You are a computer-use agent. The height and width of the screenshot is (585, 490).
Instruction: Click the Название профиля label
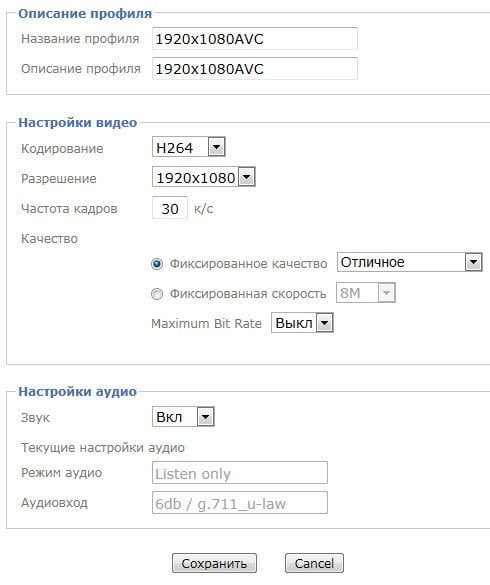tap(80, 38)
